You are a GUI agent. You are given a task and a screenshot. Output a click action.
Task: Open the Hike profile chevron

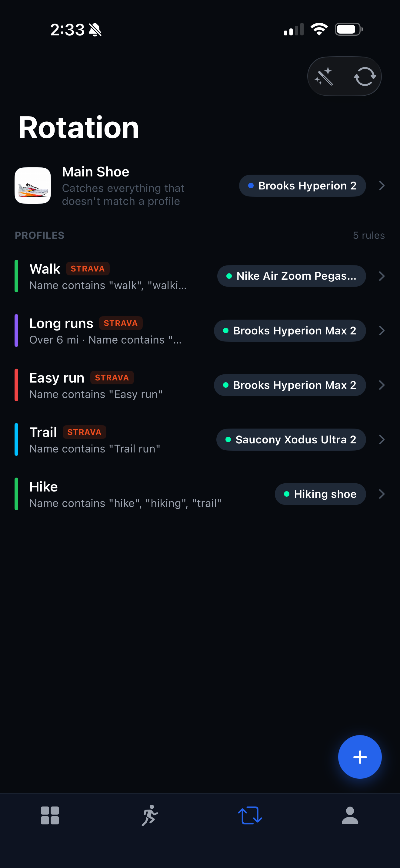[x=382, y=494]
